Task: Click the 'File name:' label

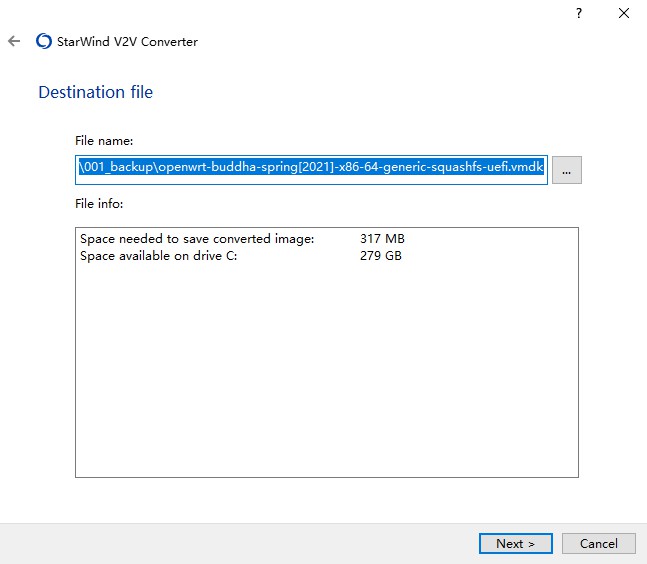Action: pos(104,140)
